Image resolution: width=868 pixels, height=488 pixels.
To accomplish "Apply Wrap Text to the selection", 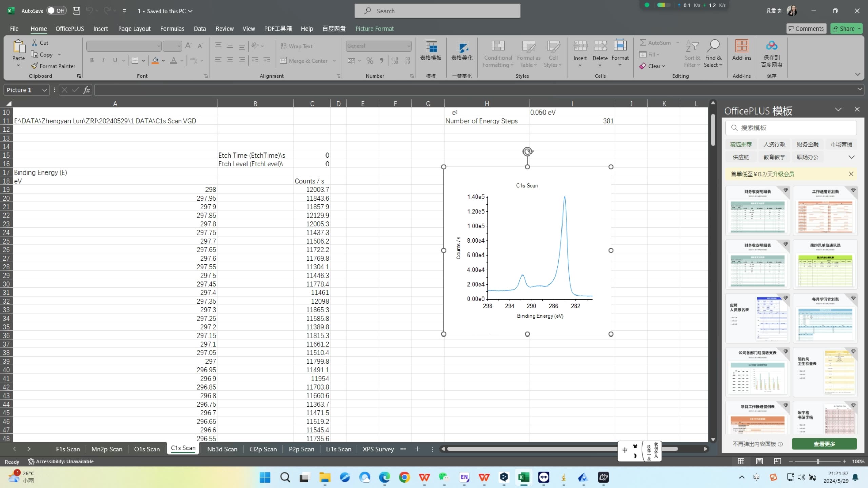I will pyautogui.click(x=296, y=46).
